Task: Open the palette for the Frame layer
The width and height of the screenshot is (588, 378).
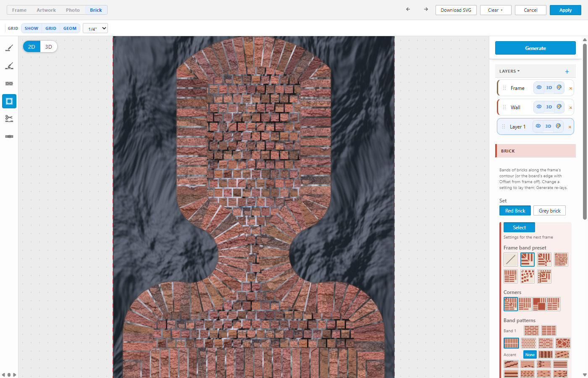Action: pos(559,87)
